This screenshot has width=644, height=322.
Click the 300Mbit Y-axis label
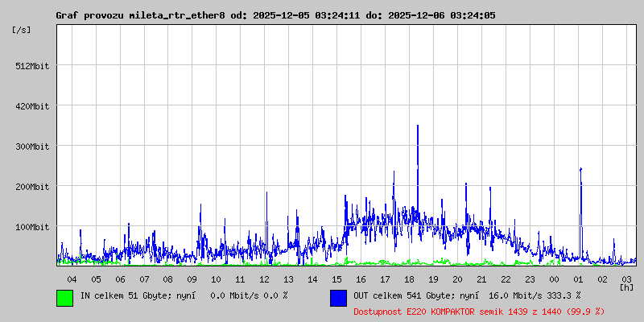click(x=32, y=147)
